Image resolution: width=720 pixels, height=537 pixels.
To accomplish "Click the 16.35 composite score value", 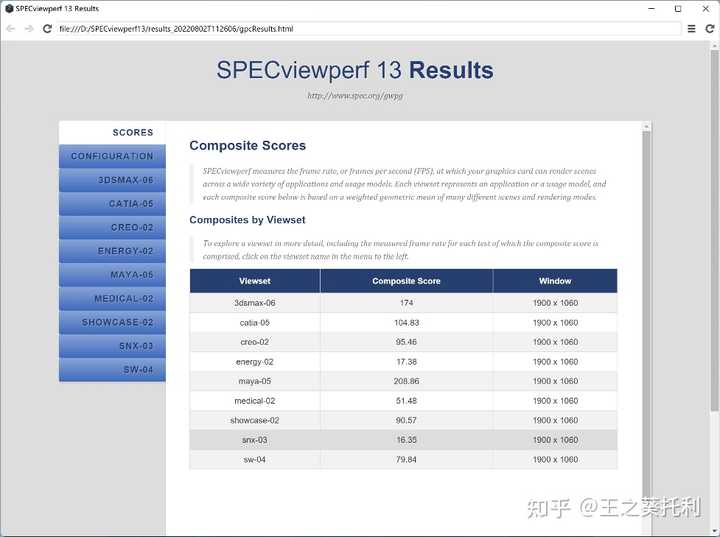I will (x=406, y=440).
